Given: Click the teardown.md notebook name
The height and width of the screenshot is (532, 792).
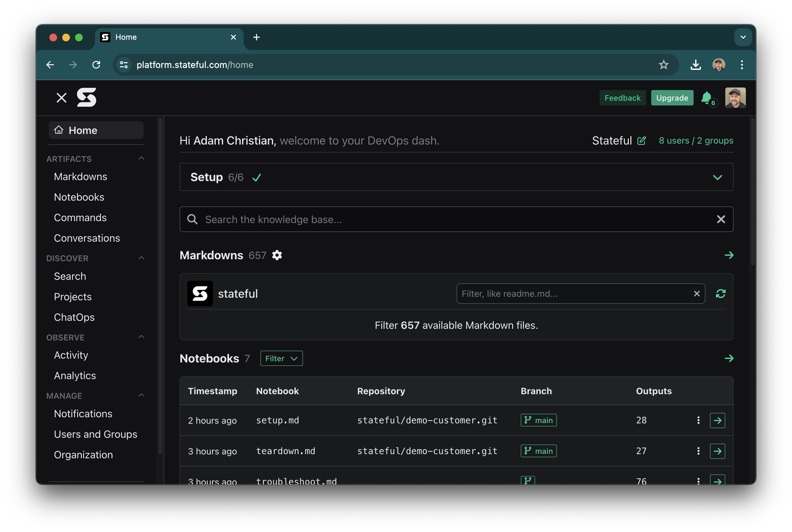Looking at the screenshot, I should (x=285, y=451).
